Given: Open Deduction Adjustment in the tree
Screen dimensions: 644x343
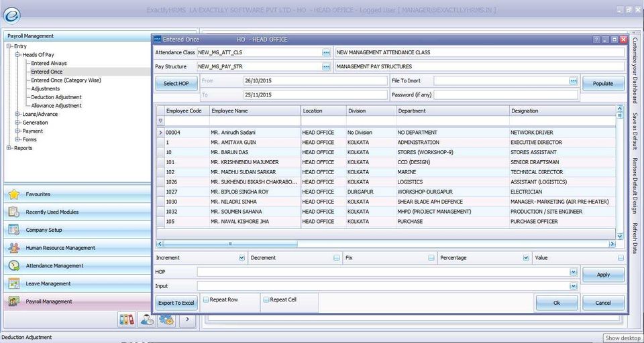Looking at the screenshot, I should (x=56, y=97).
